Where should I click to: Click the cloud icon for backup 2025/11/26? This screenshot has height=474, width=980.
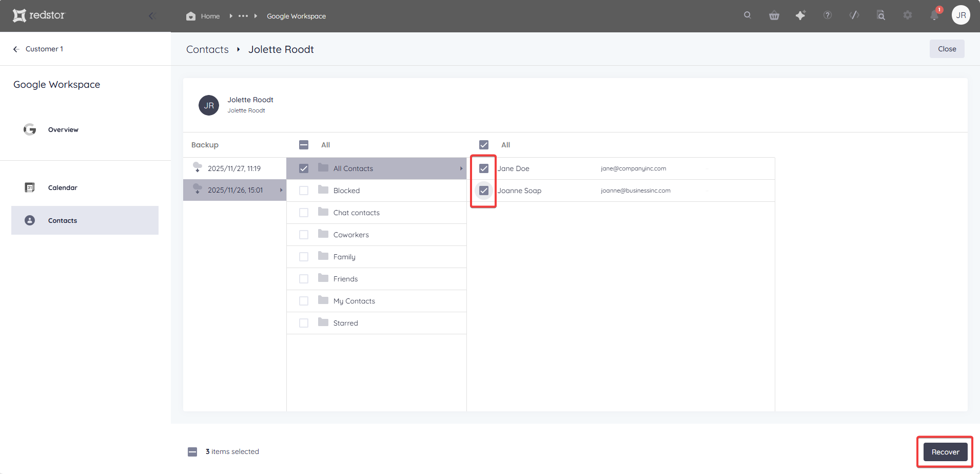pos(198,188)
